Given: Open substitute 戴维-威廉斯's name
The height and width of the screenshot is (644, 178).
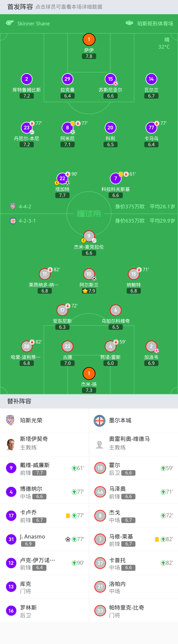Looking at the screenshot, I should click(35, 465).
